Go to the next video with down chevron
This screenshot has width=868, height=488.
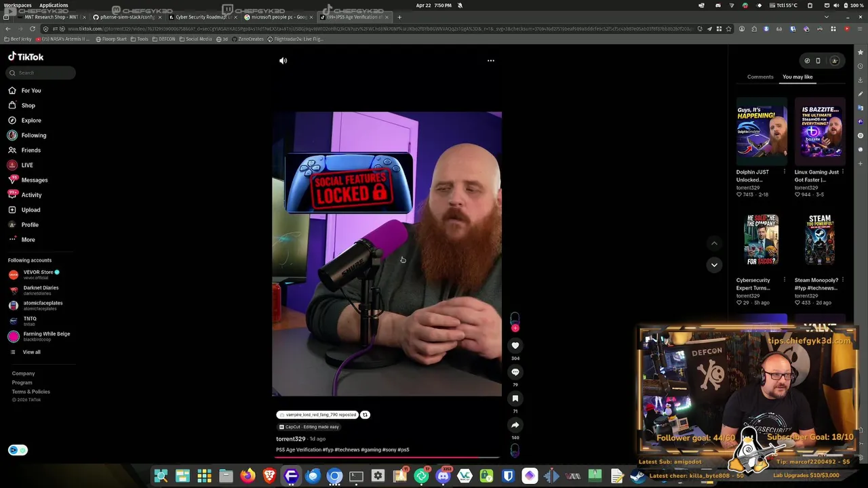pos(714,265)
